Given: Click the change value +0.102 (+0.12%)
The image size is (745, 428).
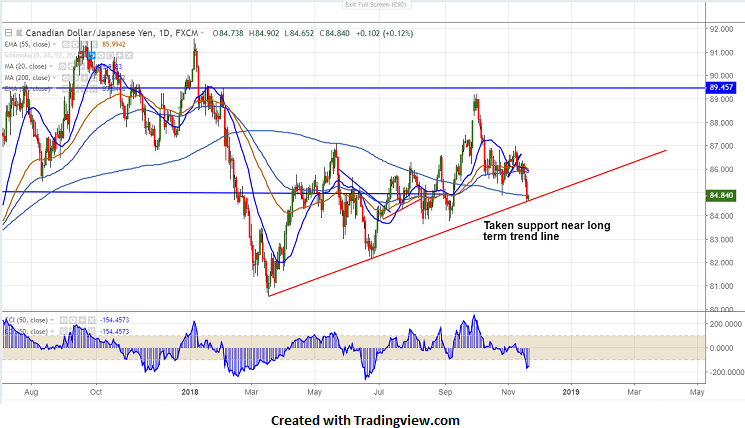Looking at the screenshot, I should point(384,33).
